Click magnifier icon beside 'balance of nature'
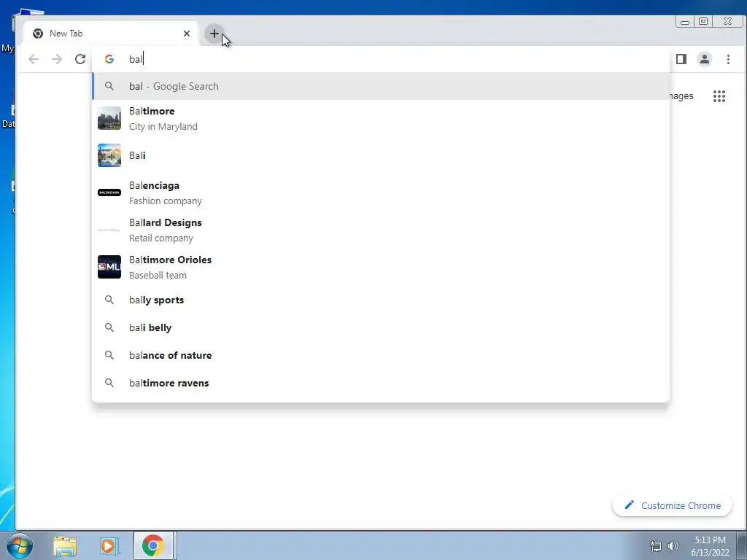The height and width of the screenshot is (560, 747). pos(109,355)
